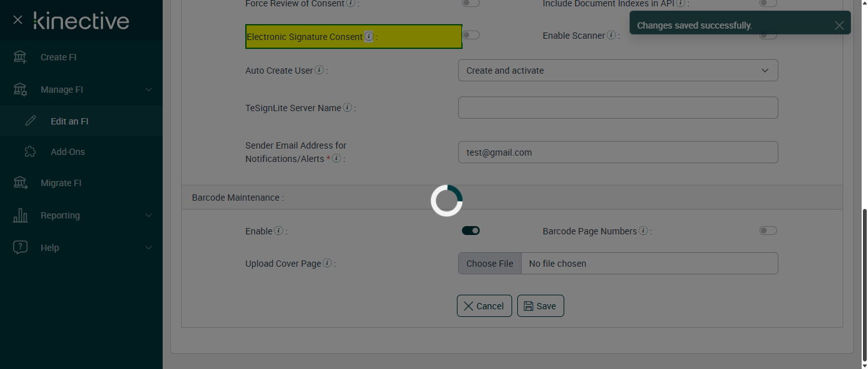This screenshot has width=868, height=369.
Task: Click the Cancel button
Action: 484,305
